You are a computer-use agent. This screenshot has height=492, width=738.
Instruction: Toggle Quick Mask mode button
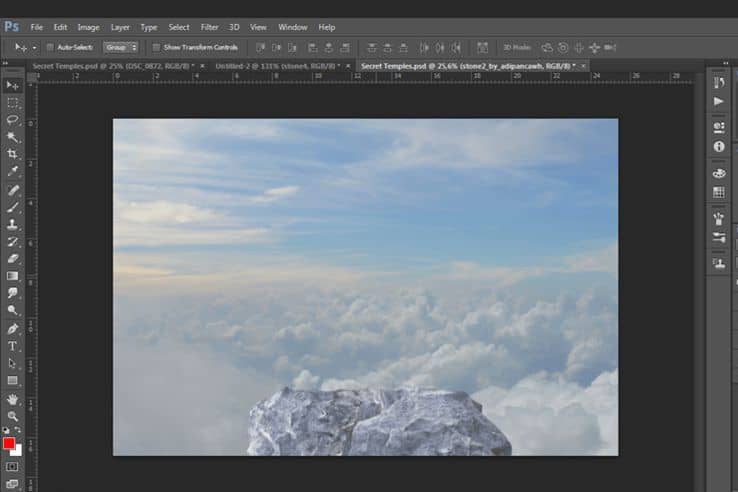pyautogui.click(x=12, y=467)
